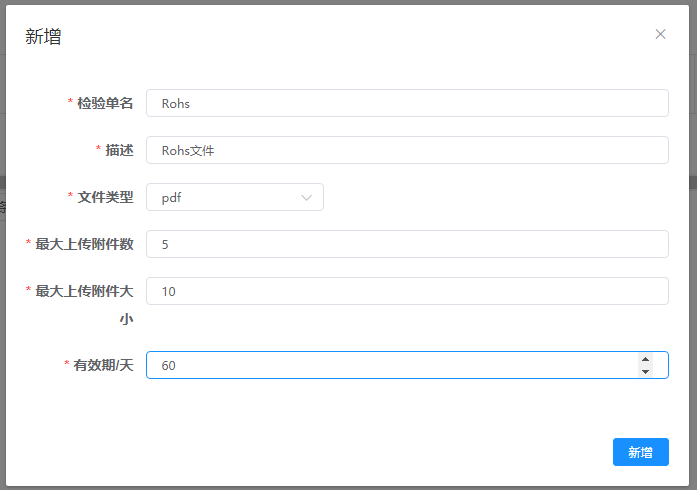Expand the 文件类型 dropdown chevron

pos(307,198)
